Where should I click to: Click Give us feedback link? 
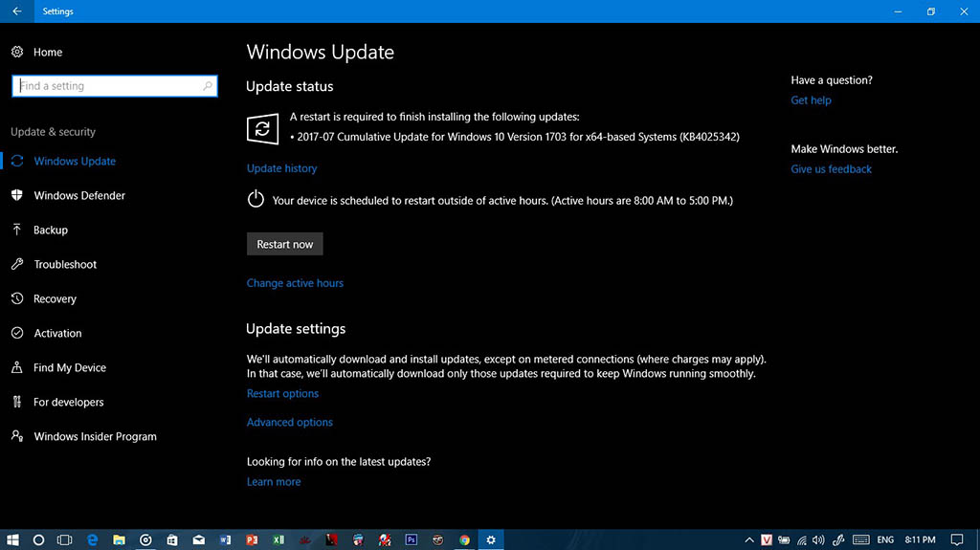[831, 168]
